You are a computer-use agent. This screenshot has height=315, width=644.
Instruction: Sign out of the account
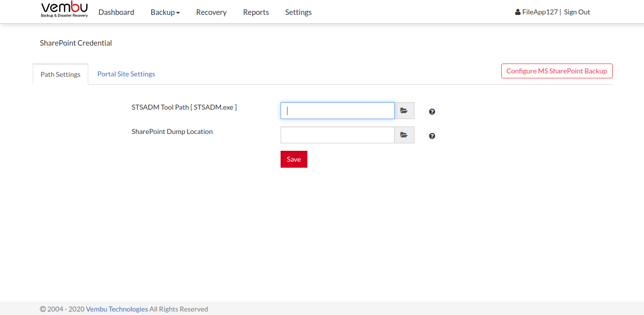577,12
